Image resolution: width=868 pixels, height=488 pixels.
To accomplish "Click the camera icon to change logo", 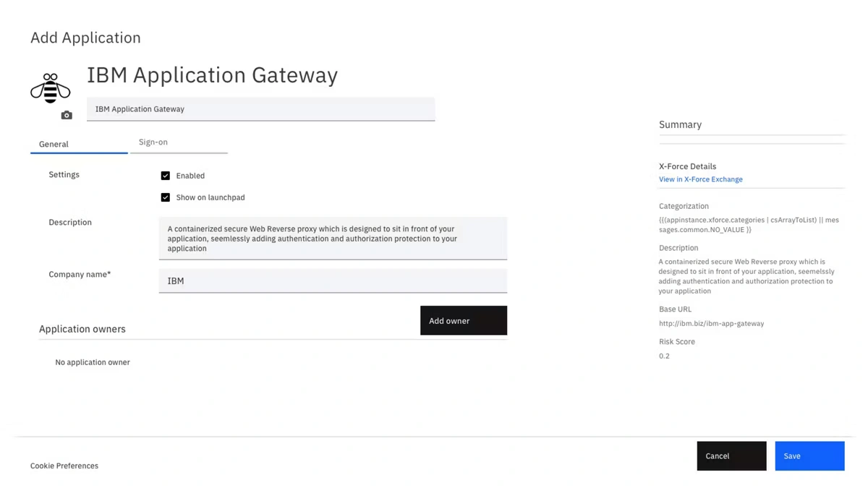I will pos(67,115).
